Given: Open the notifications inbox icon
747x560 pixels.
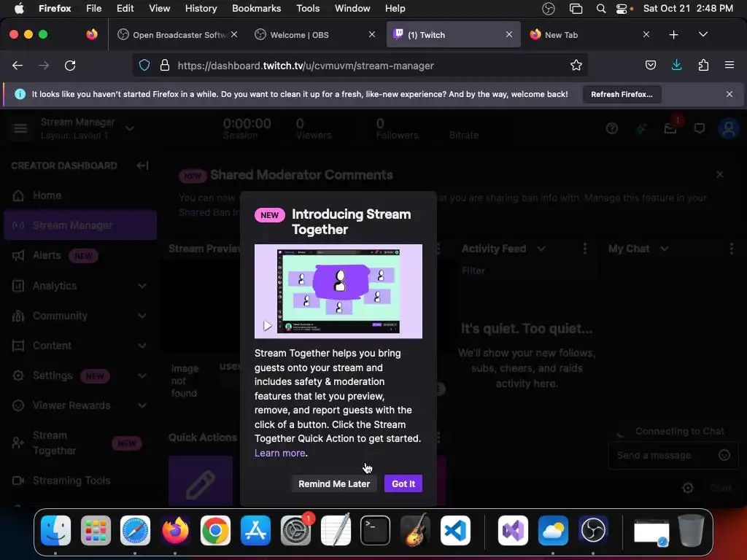Looking at the screenshot, I should point(670,128).
